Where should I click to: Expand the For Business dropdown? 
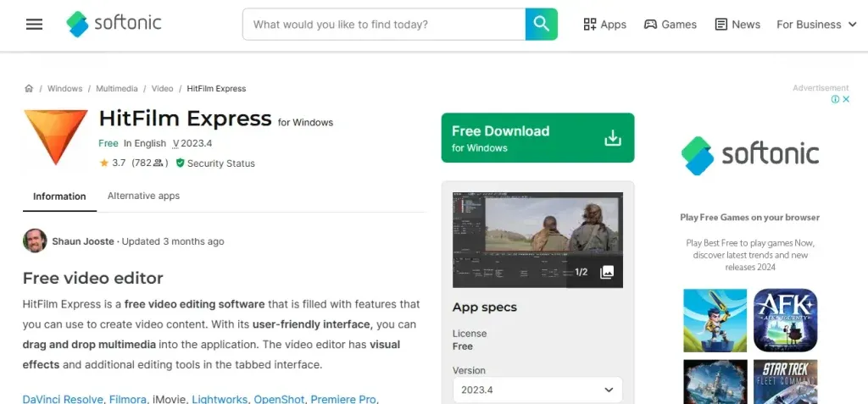pyautogui.click(x=816, y=25)
